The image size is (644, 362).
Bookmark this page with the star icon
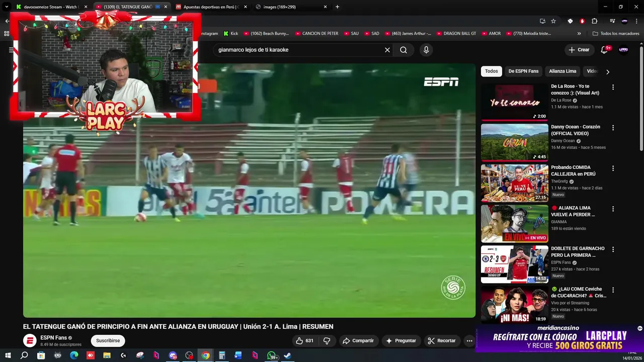pos(553,21)
